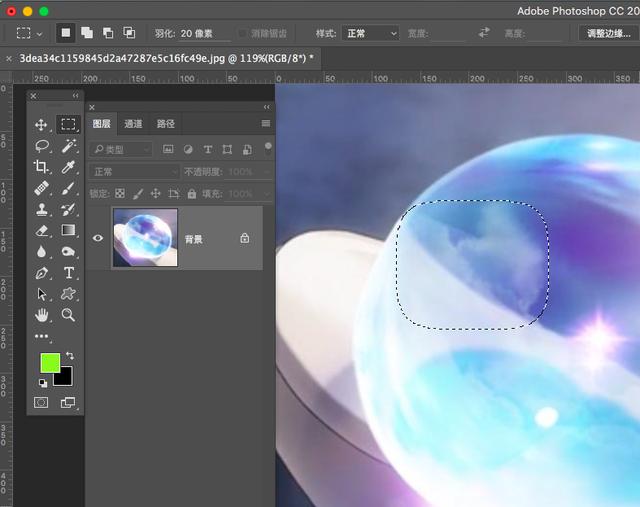
Task: Switch to the 通道 tab
Action: point(133,124)
